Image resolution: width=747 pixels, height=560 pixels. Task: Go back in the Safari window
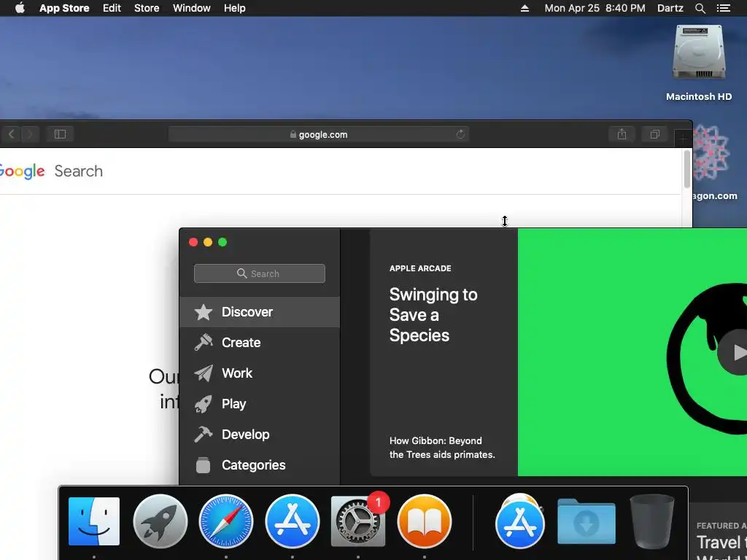12,134
